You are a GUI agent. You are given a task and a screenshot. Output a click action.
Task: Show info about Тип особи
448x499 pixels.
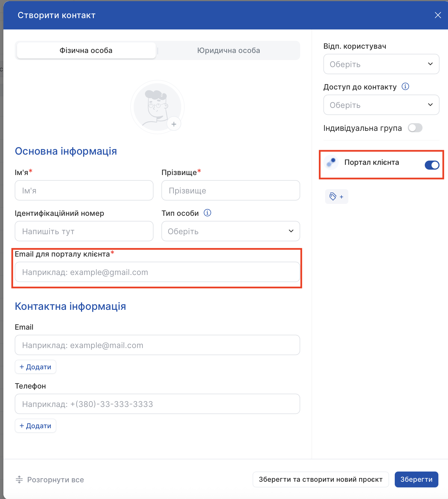coord(208,213)
